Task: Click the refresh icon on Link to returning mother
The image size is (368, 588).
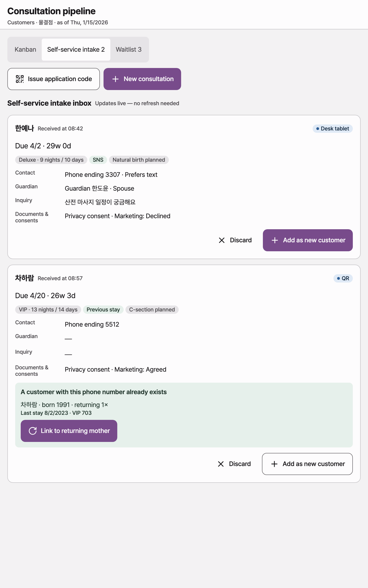Action: coord(33,431)
